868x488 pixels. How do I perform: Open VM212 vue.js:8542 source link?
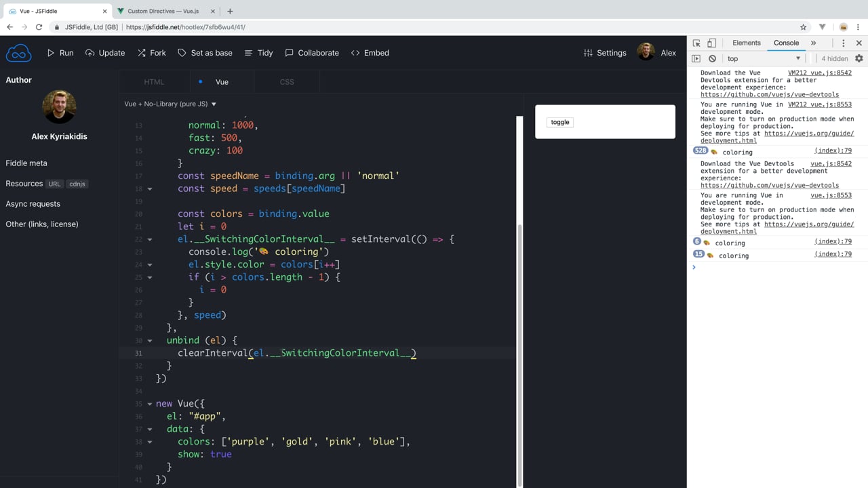tap(820, 73)
